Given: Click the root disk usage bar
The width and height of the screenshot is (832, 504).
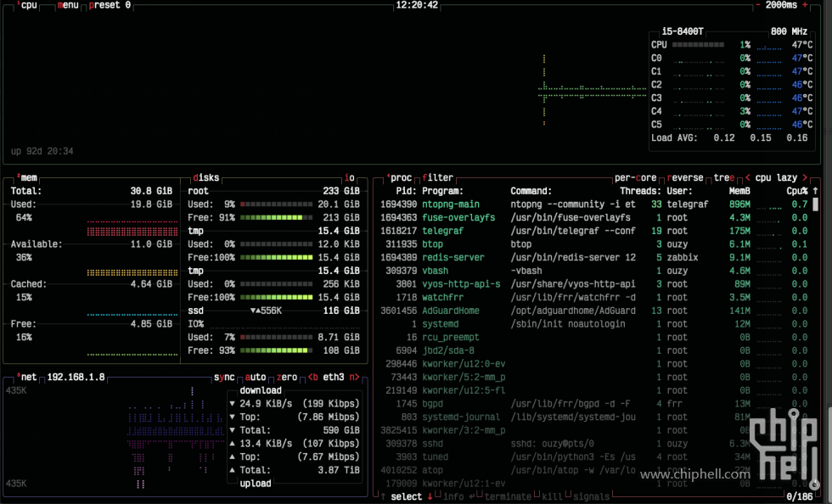Looking at the screenshot, I should pos(277,204).
